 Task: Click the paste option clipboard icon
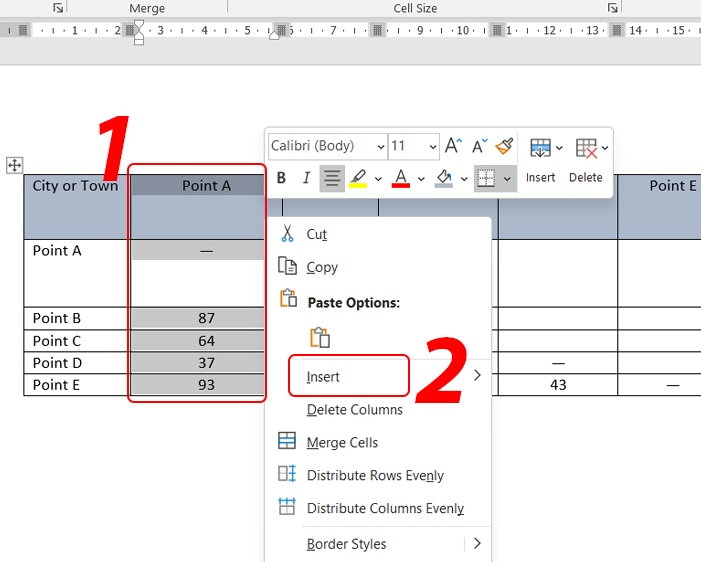point(320,338)
